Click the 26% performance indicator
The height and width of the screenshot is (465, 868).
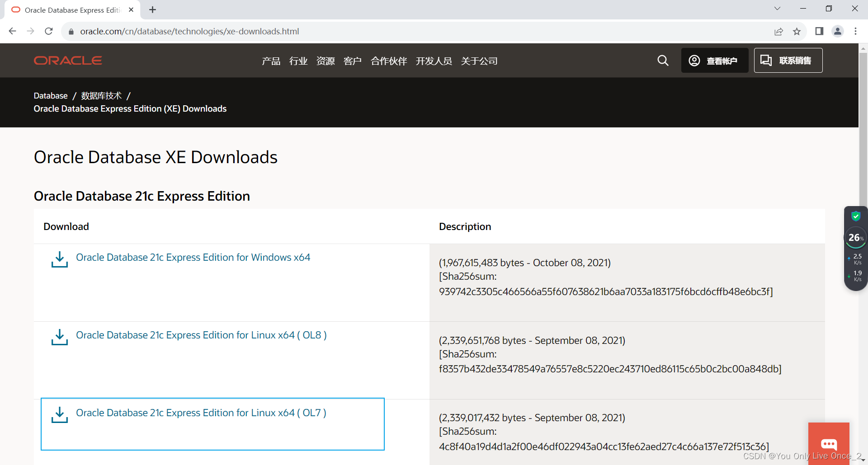pos(855,238)
